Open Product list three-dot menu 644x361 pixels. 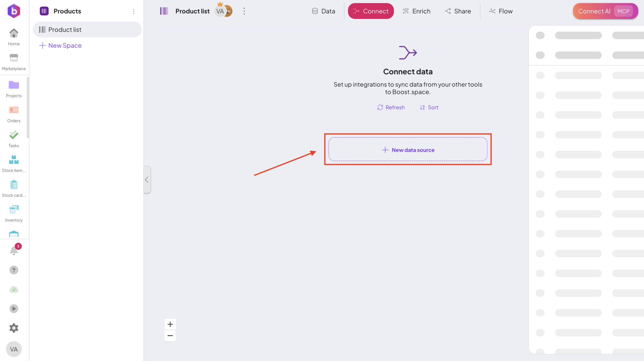(244, 11)
